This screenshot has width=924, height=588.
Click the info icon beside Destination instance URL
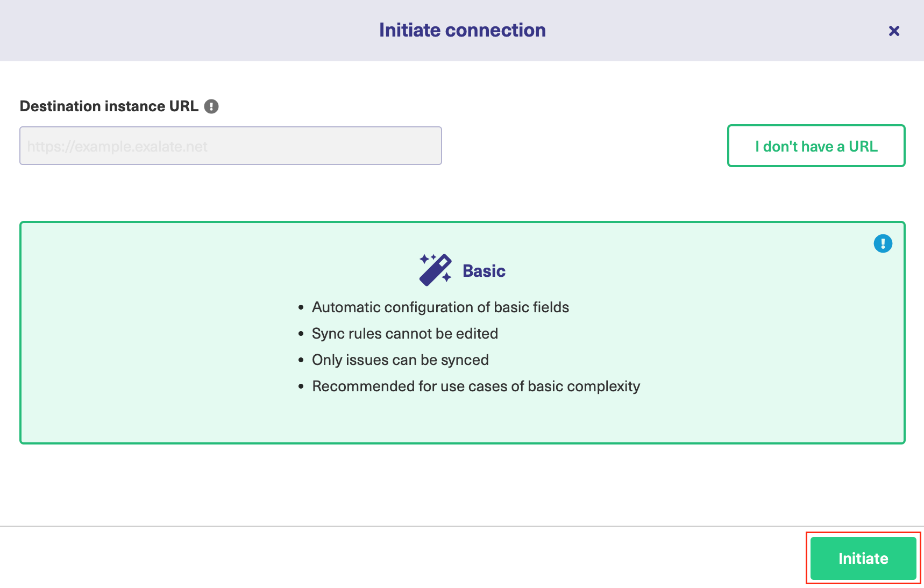click(211, 106)
